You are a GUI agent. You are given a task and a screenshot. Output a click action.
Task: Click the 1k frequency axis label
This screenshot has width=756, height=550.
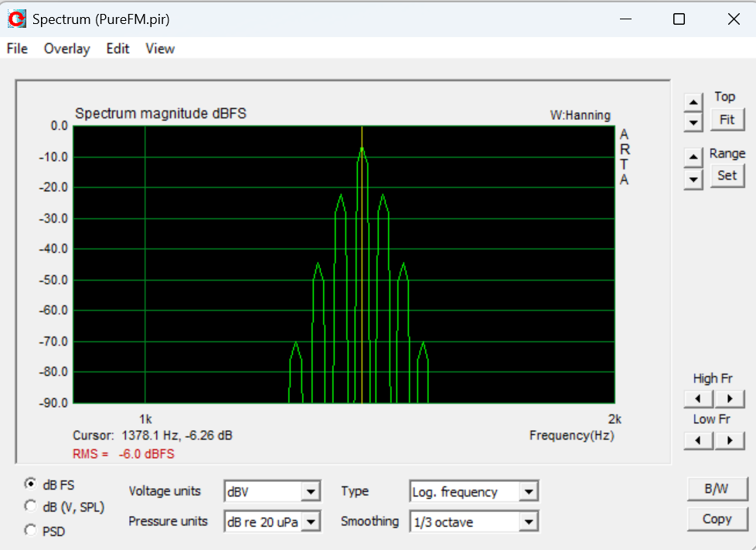pyautogui.click(x=145, y=418)
